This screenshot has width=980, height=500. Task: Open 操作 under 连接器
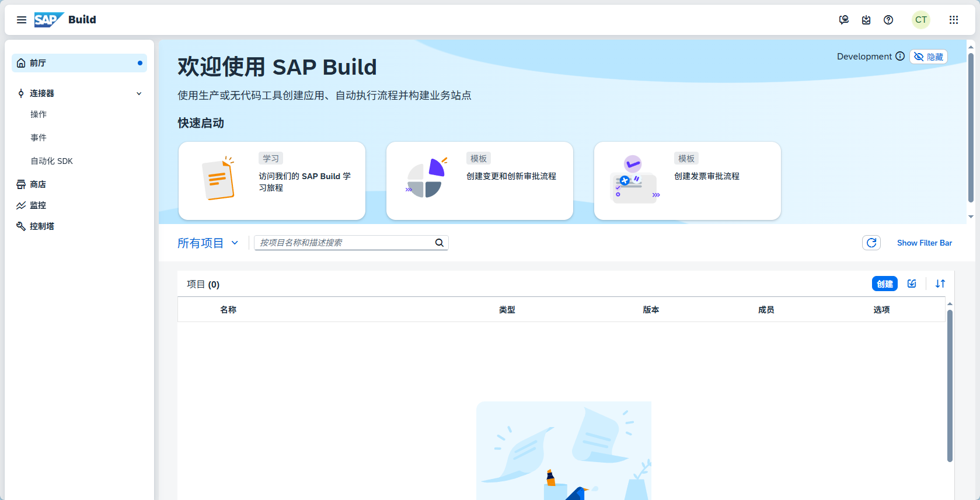pyautogui.click(x=39, y=114)
